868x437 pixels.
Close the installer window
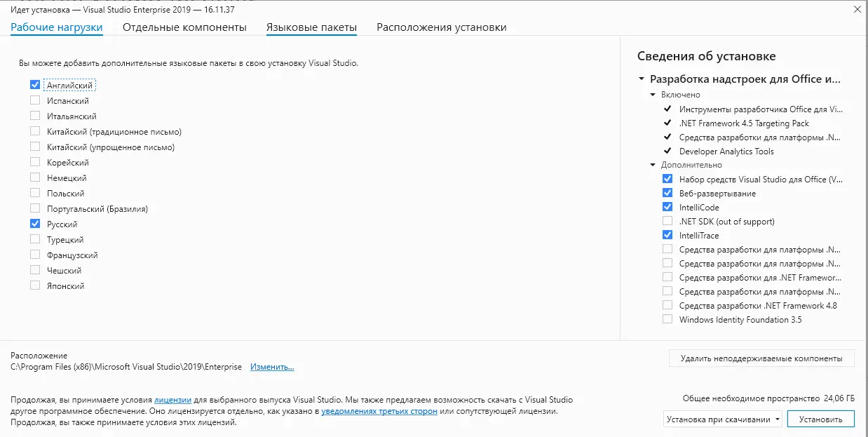point(857,9)
